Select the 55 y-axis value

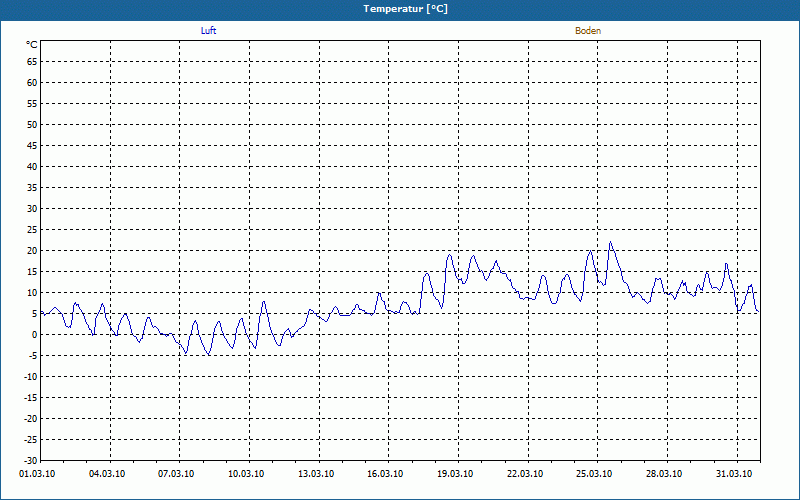pyautogui.click(x=32, y=104)
